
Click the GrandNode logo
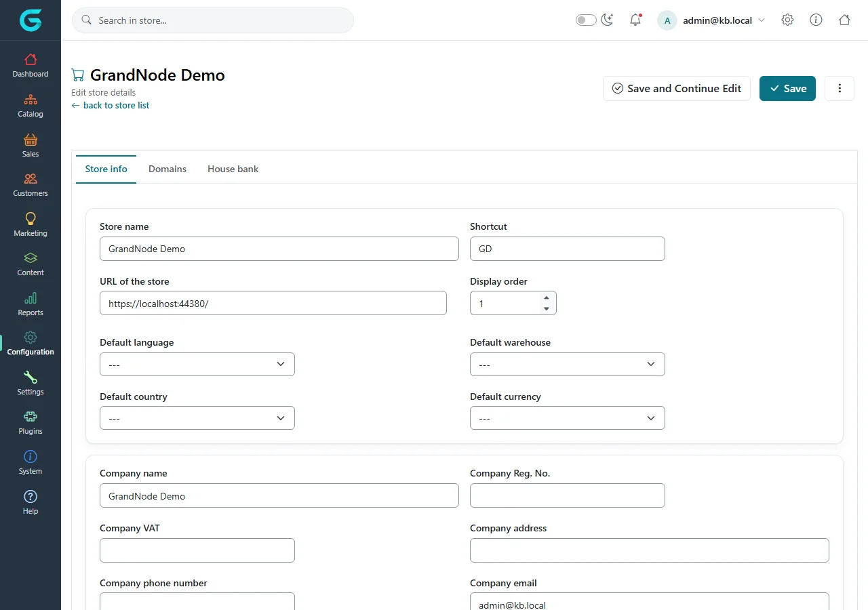point(31,20)
